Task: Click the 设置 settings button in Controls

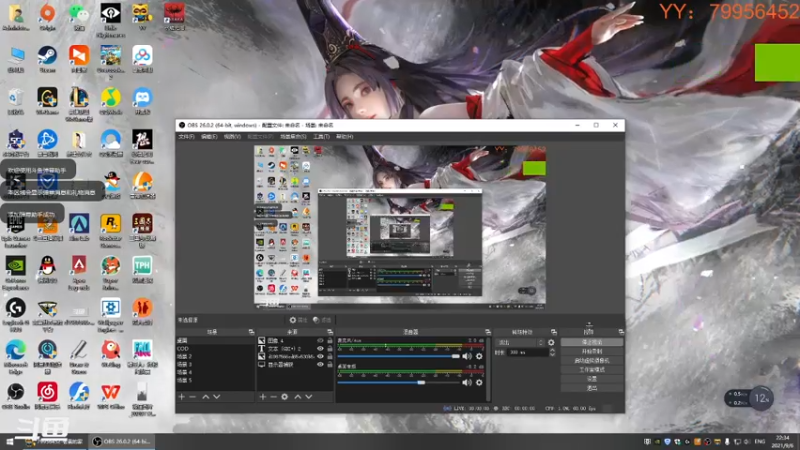Action: point(592,379)
